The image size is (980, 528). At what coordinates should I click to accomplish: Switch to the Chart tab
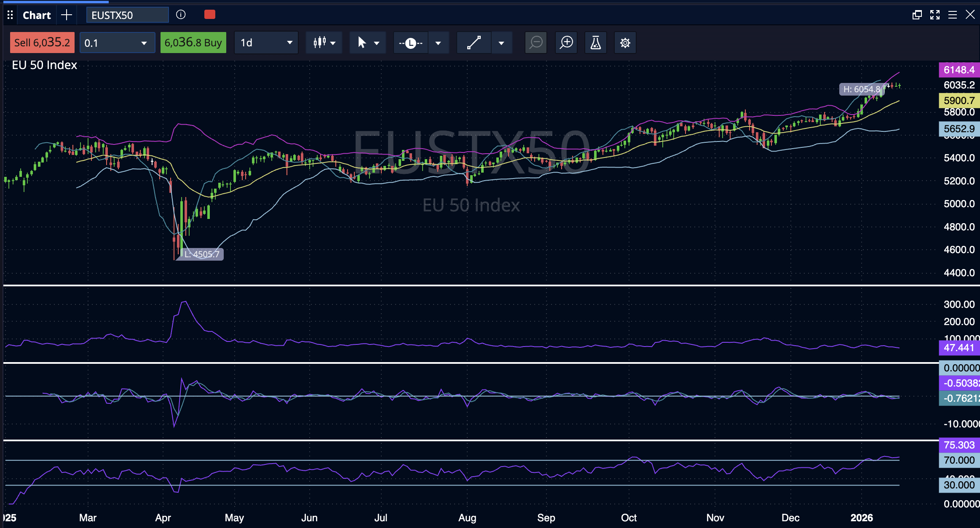click(36, 15)
